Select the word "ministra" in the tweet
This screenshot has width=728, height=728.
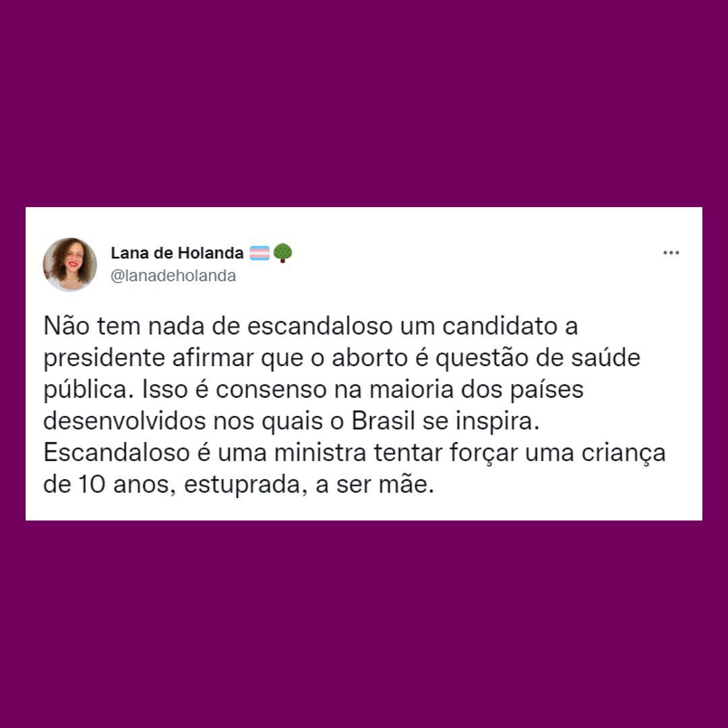pyautogui.click(x=320, y=453)
